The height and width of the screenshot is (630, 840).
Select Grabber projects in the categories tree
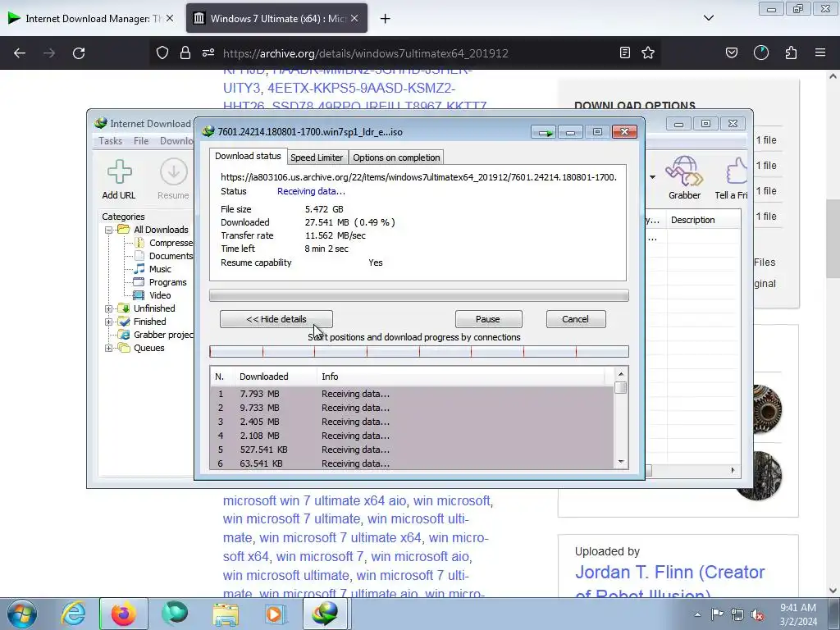(x=163, y=335)
